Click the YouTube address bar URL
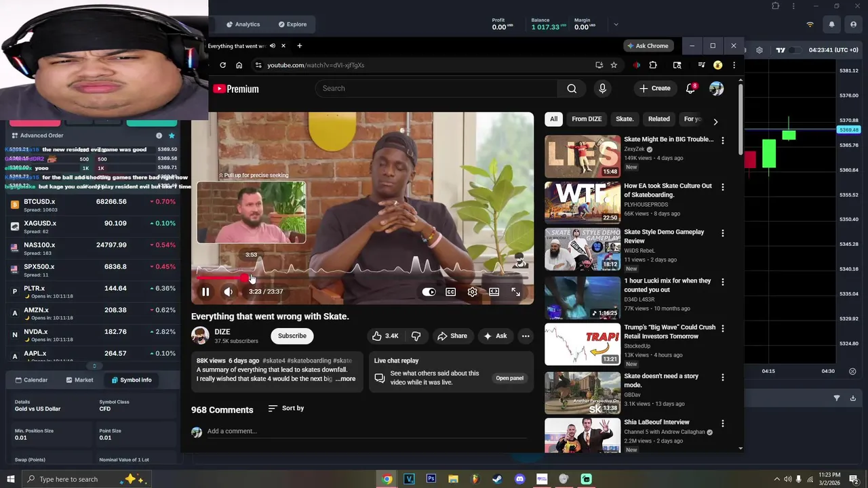 [x=315, y=65]
